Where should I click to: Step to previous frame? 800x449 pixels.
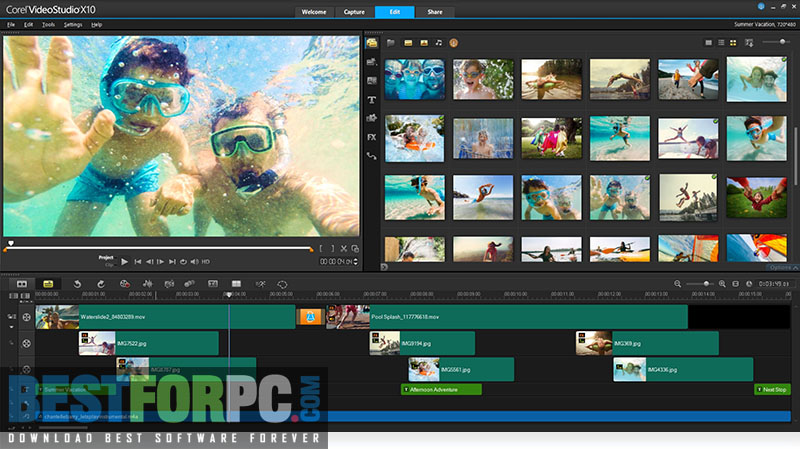(x=149, y=262)
